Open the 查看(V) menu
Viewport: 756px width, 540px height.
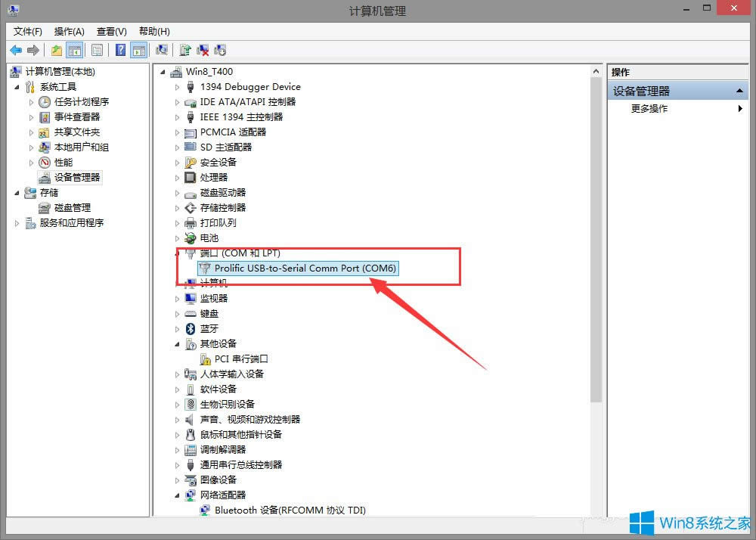(x=111, y=31)
